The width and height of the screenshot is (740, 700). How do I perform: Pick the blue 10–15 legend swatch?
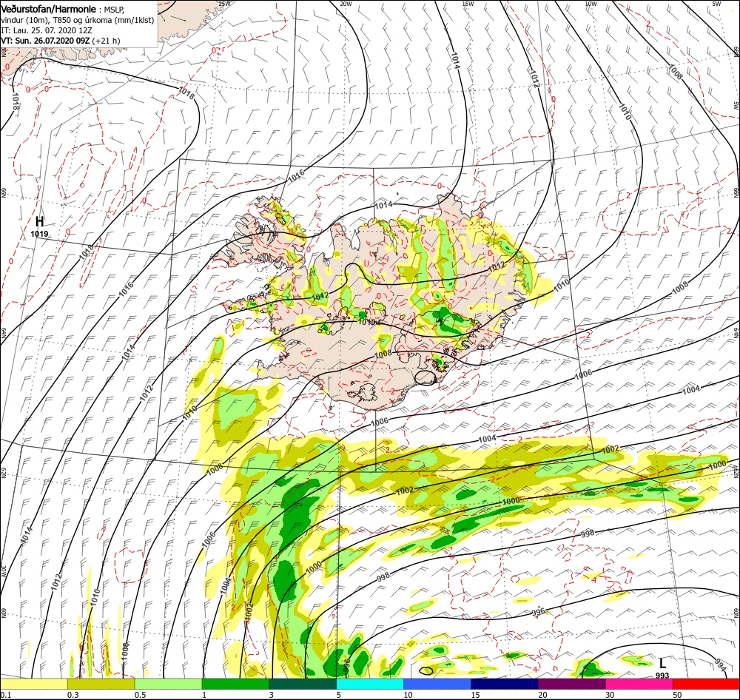tap(437, 684)
